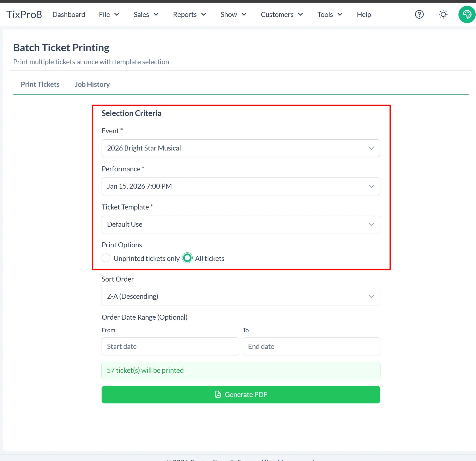
Task: Click the '57 ticket(s) will be printed' notice
Action: pyautogui.click(x=241, y=370)
